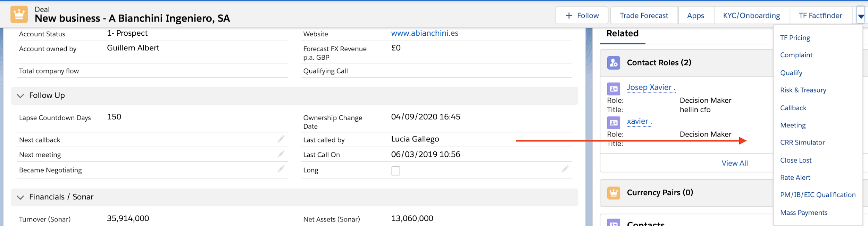Screen dimensions: 868x226
Task: Edit Next meeting using pencil icon
Action: 281,154
